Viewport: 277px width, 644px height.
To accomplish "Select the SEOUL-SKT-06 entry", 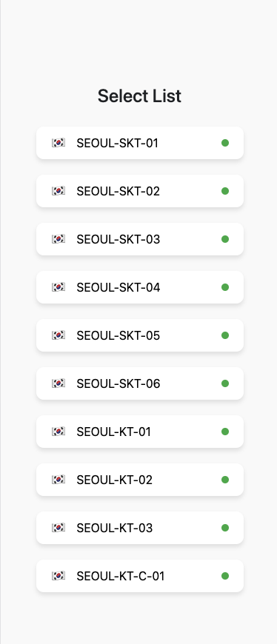I will coord(140,383).
